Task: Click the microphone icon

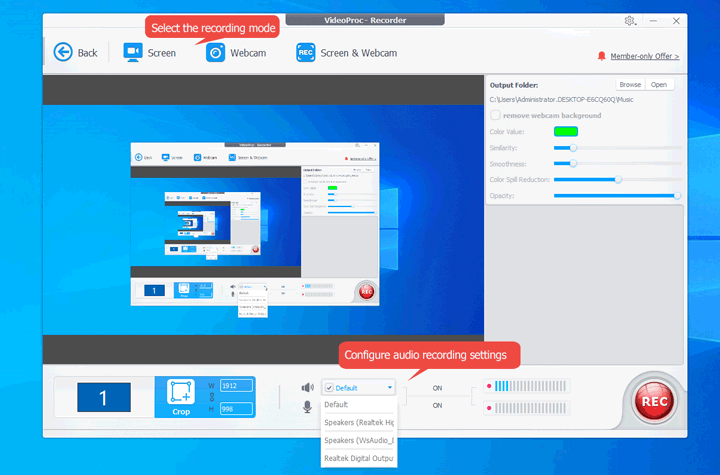Action: (307, 407)
